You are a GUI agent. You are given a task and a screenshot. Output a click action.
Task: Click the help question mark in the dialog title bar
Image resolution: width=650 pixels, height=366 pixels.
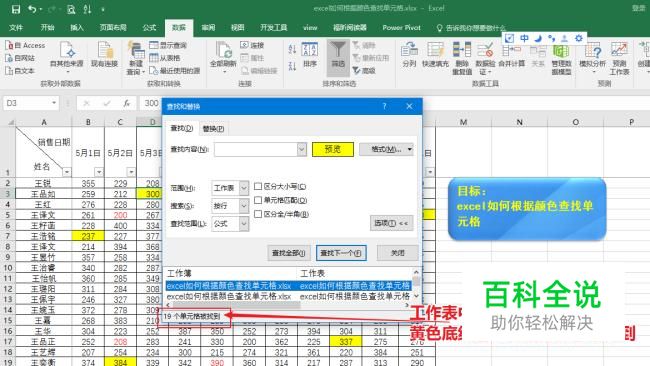coord(384,106)
